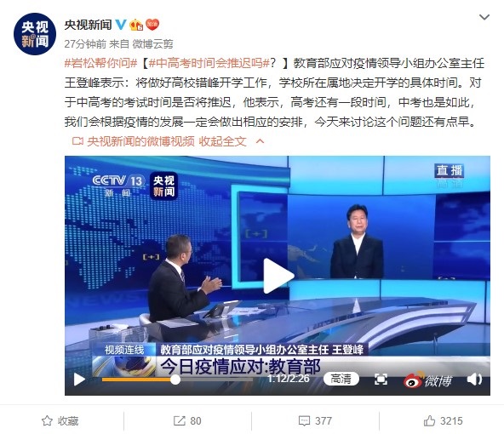
Task: Like the post with thumbs-up icon
Action: tap(444, 420)
